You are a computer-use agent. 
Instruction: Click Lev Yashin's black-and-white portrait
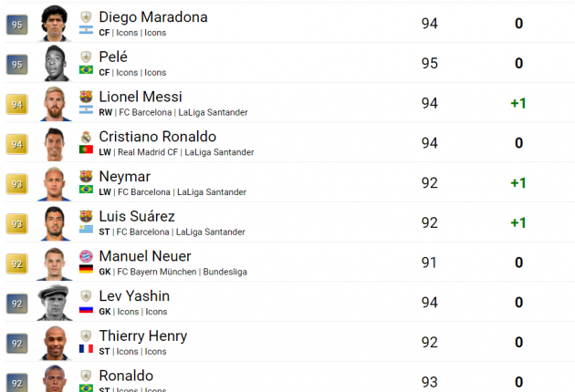coord(55,303)
